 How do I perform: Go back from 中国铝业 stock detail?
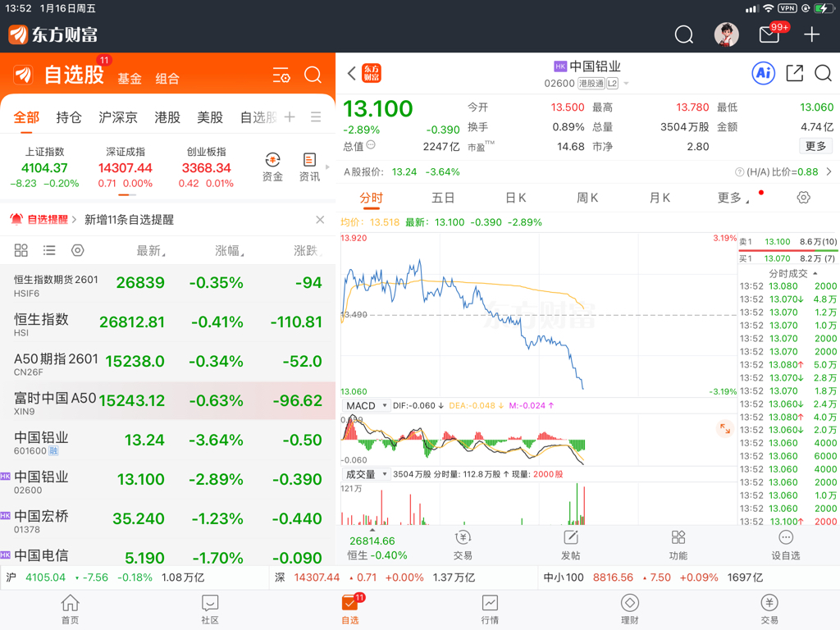click(351, 73)
